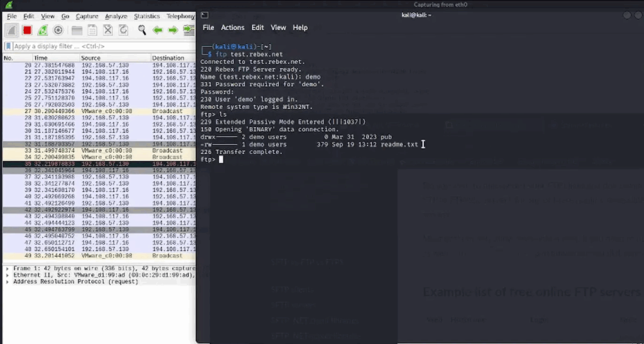Select packet number 35 row
This screenshot has width=644, height=344.
[x=94, y=164]
